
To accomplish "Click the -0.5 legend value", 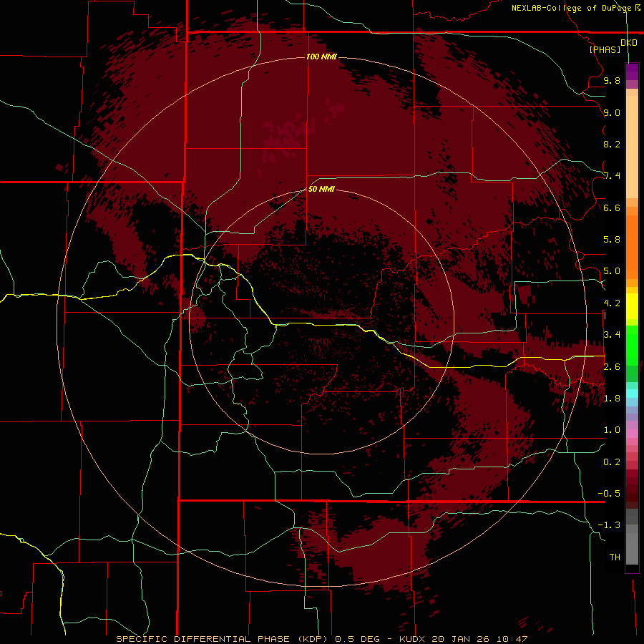I will (x=609, y=494).
